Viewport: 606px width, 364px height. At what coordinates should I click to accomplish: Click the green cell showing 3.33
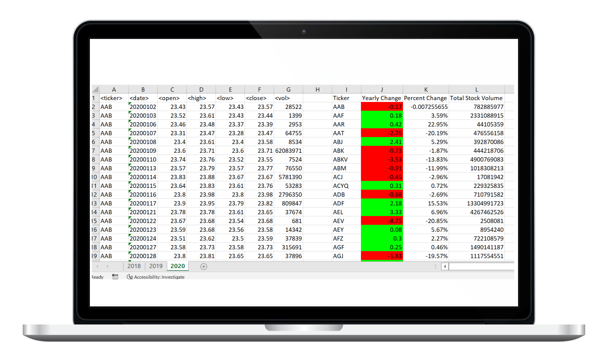pyautogui.click(x=382, y=212)
